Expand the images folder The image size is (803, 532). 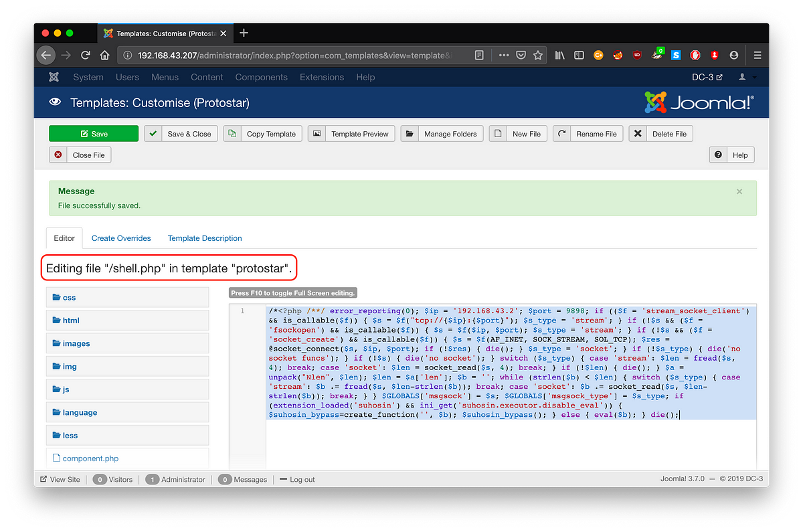127,343
